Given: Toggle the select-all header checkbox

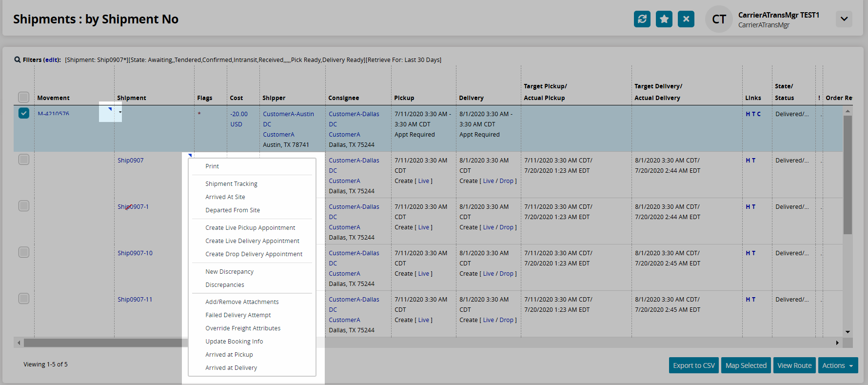Looking at the screenshot, I should pos(24,97).
